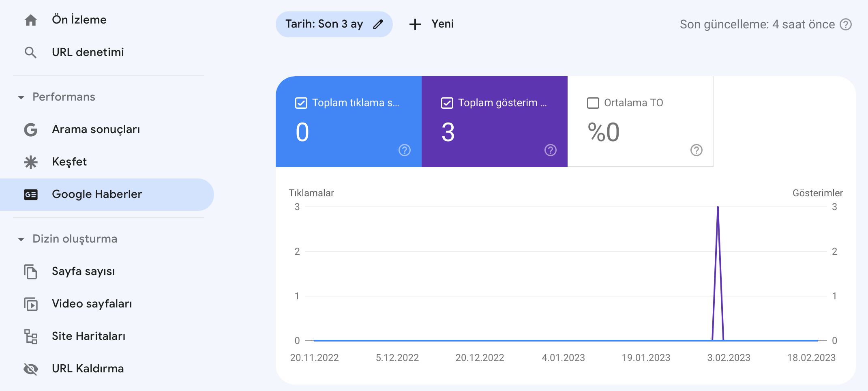Go to Arama sonuçları report
Image resolution: width=868 pixels, height=391 pixels.
[107, 129]
